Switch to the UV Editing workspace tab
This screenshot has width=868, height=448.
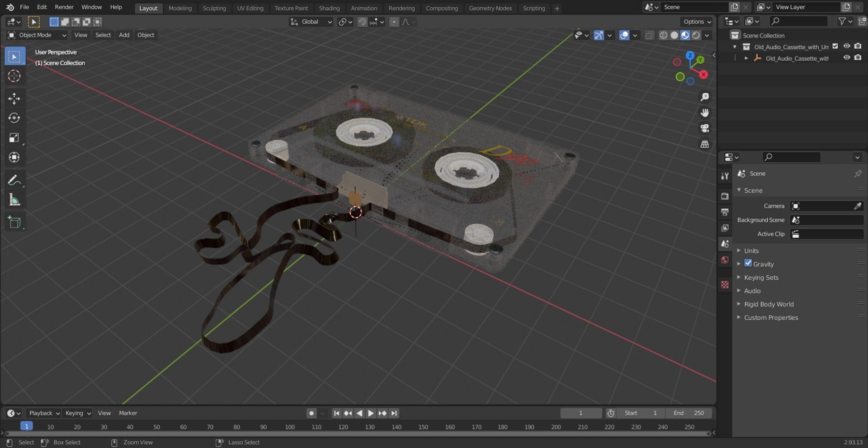pyautogui.click(x=250, y=8)
